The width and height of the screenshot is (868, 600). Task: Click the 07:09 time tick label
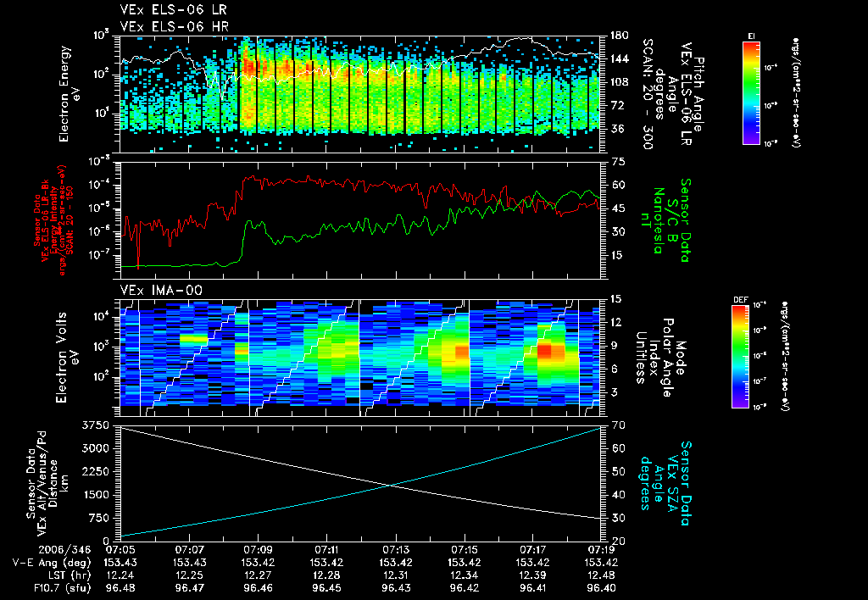click(x=258, y=550)
